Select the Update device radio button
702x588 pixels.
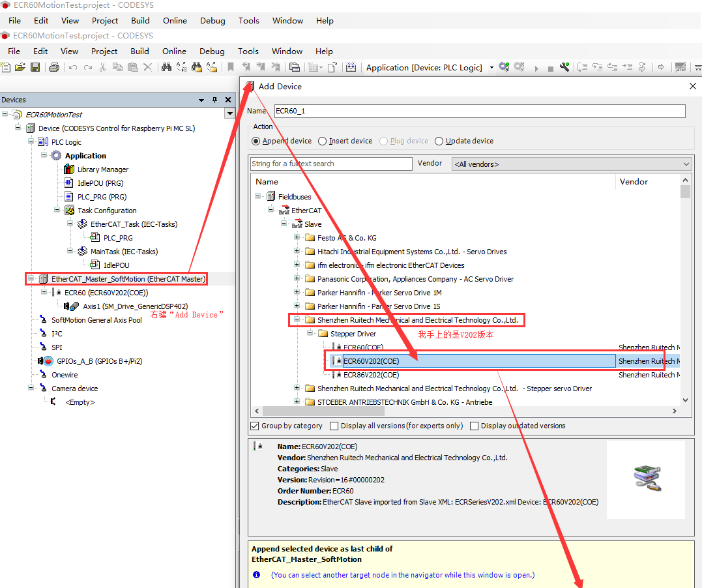click(x=439, y=141)
